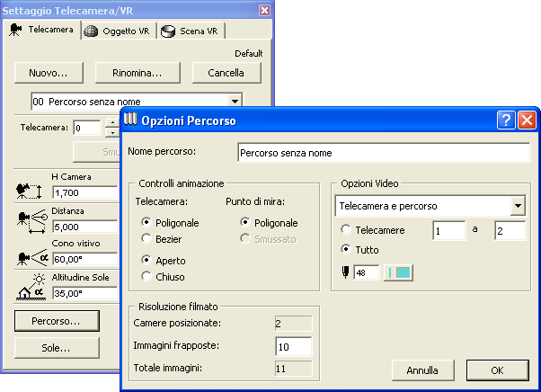541x392 pixels.
Task: Click the cyan pen color swatch
Action: coord(399,272)
